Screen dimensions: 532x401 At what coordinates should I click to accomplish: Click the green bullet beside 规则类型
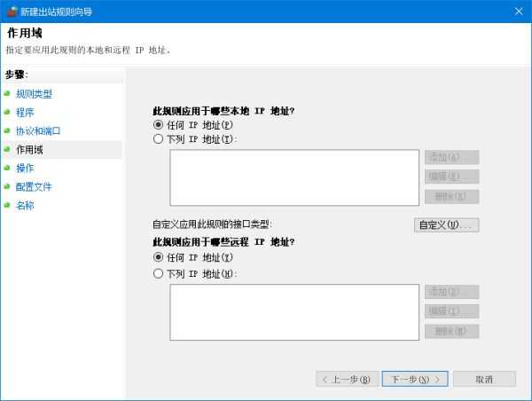7,93
